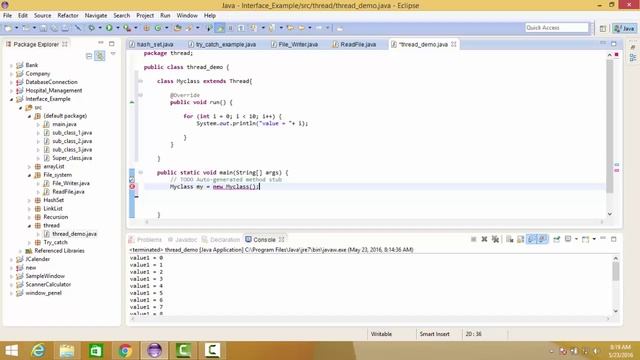
Task: Open Internet Explorer from the taskbar
Action: click(38, 351)
